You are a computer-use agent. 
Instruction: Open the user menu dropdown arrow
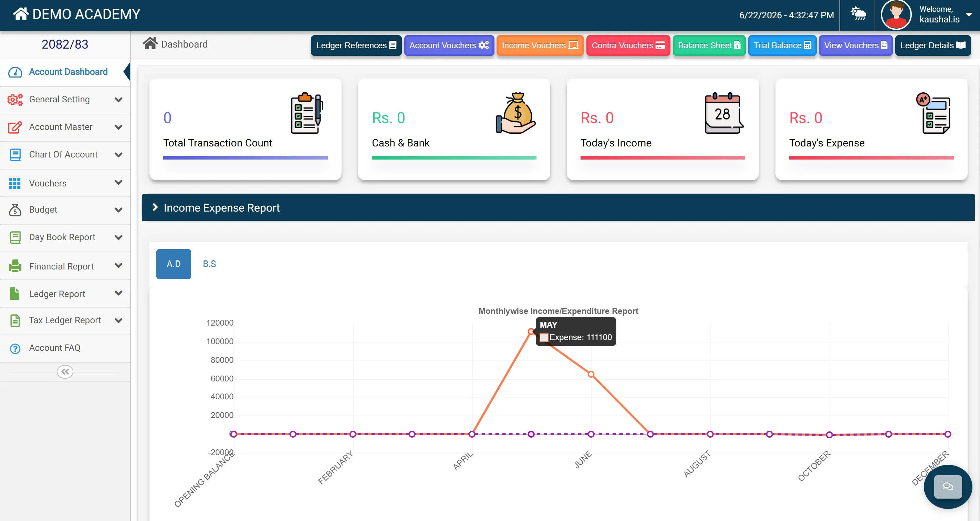969,14
